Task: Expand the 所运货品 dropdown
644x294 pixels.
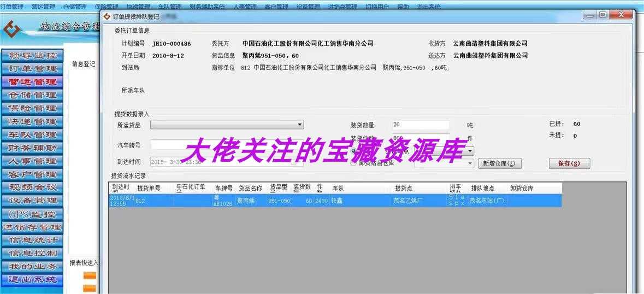Action: [x=300, y=125]
